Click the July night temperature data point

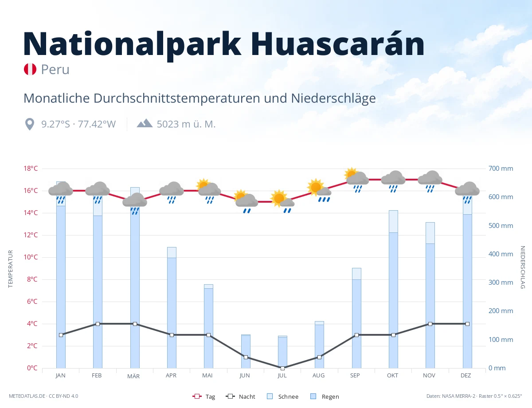(x=282, y=368)
